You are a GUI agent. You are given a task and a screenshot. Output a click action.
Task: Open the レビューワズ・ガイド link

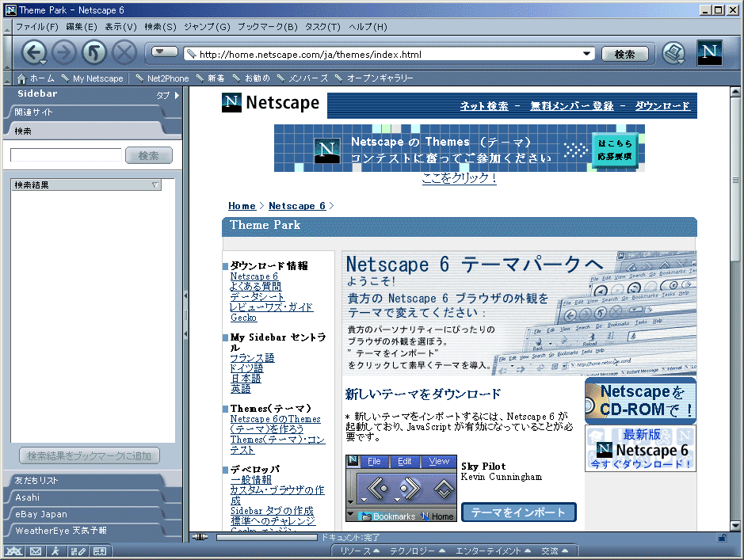pyautogui.click(x=272, y=307)
